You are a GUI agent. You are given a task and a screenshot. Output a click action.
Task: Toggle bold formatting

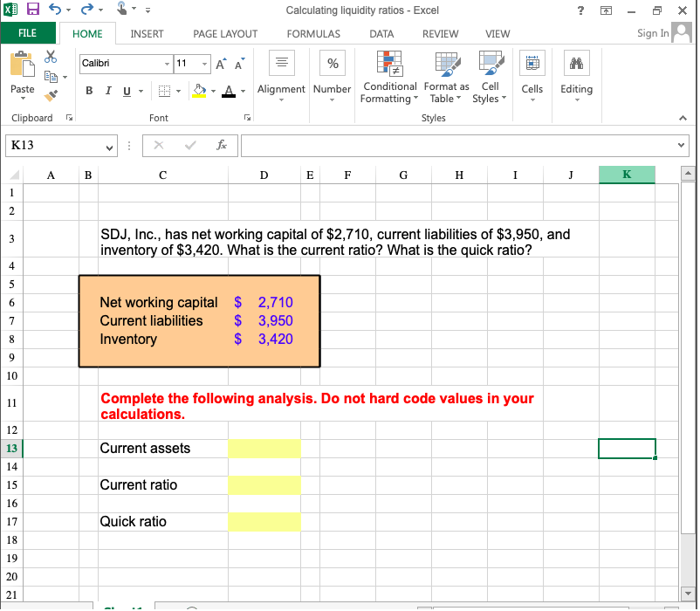click(90, 91)
